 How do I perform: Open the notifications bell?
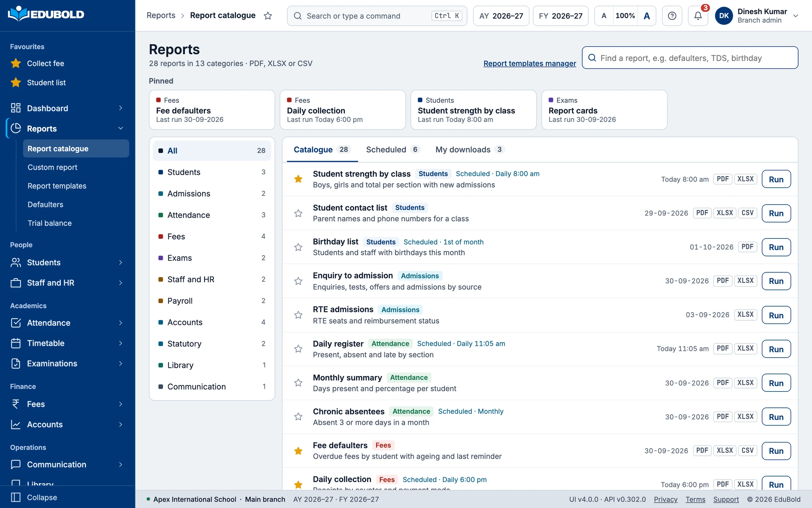click(x=698, y=16)
